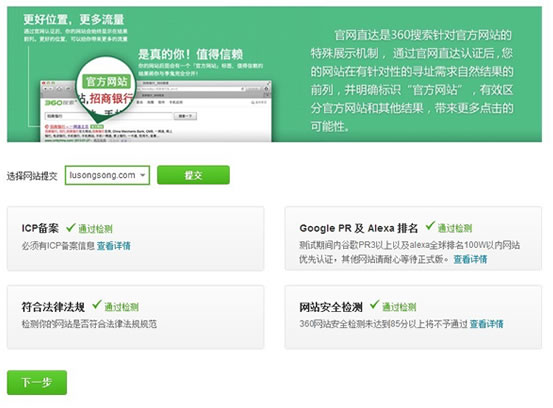Open 查看详情 link in Google PR section
Screen dimensions: 553x408
coord(470,259)
